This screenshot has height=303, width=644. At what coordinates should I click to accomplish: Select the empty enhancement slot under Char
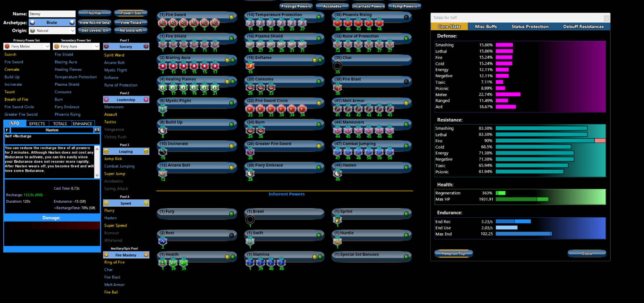(x=337, y=66)
